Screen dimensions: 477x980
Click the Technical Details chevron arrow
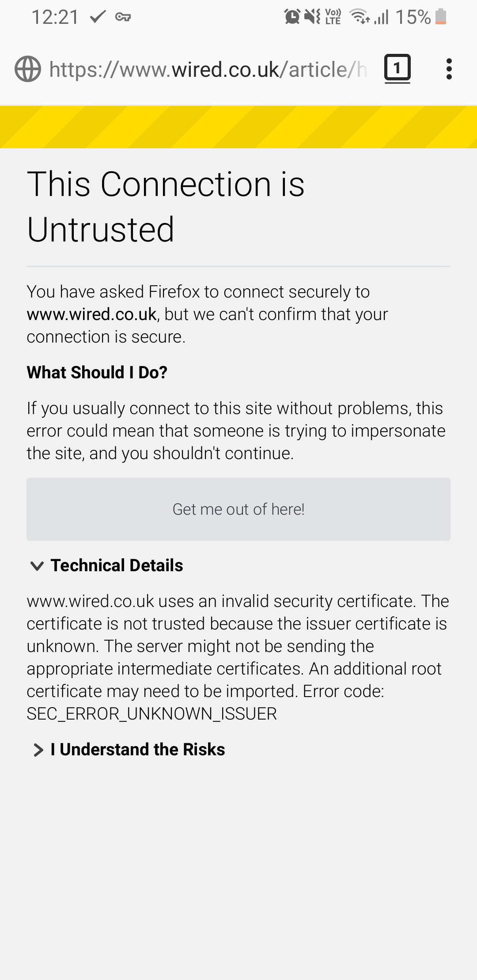pyautogui.click(x=37, y=565)
